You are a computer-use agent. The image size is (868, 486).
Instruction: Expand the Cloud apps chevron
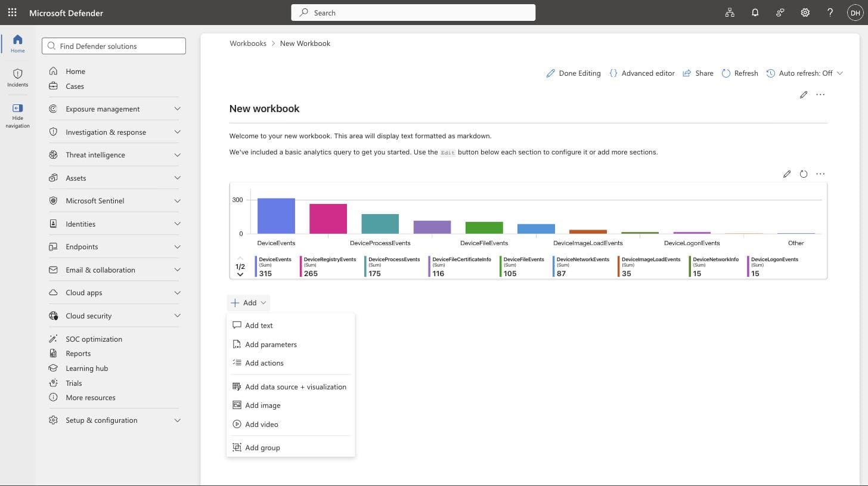point(177,293)
